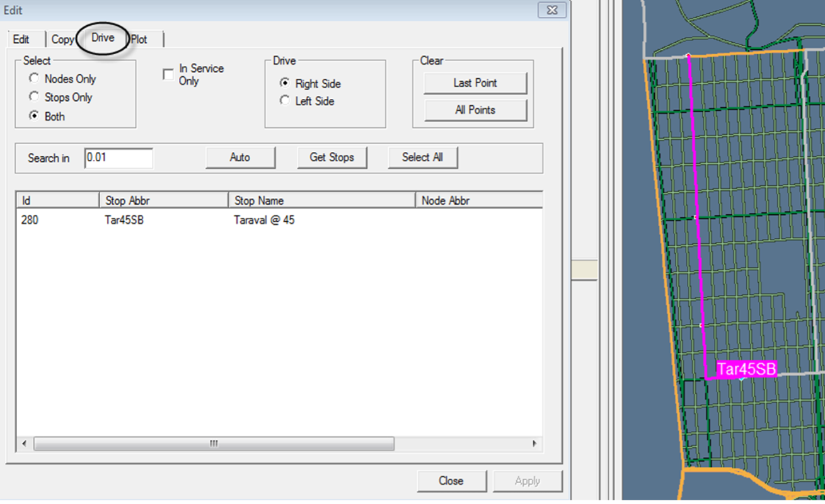825x504 pixels.
Task: Click the Tar45SB stop label on map
Action: pyautogui.click(x=746, y=369)
